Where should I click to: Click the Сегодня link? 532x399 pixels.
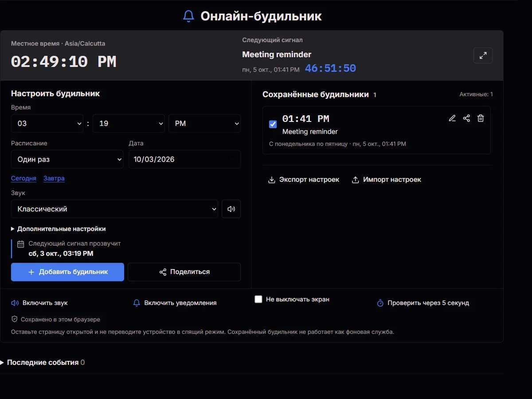point(23,178)
